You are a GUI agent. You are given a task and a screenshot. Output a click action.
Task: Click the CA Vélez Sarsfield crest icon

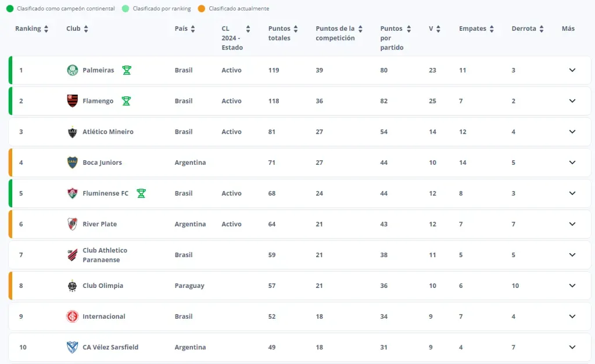coord(72,347)
